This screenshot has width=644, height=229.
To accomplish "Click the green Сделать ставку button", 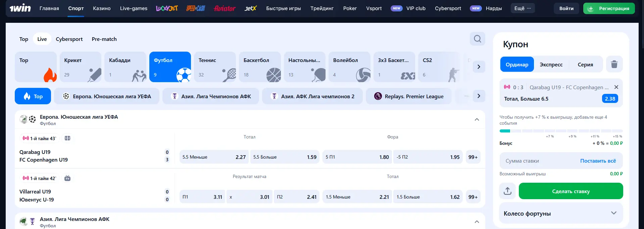I will [571, 191].
